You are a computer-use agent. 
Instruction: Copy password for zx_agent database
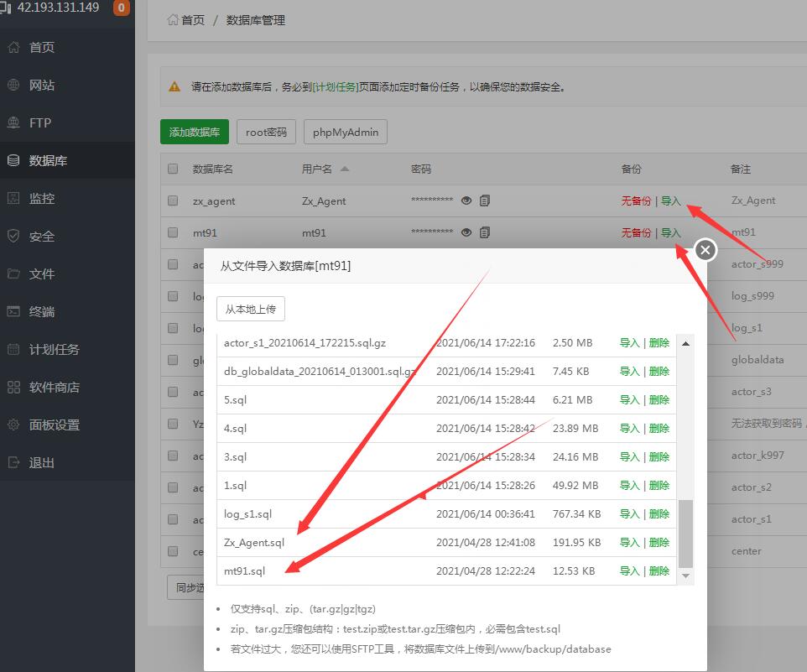(485, 201)
